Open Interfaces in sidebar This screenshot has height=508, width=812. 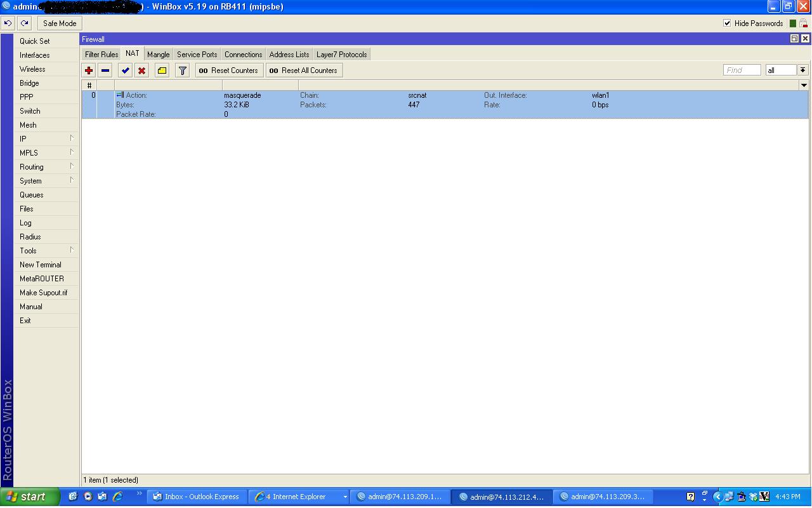pyautogui.click(x=46, y=55)
